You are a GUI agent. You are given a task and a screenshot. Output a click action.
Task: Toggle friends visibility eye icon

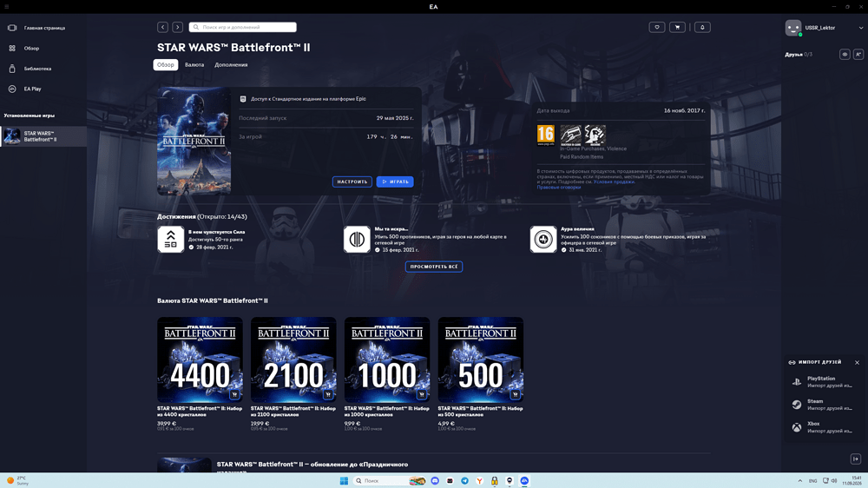[x=845, y=55]
